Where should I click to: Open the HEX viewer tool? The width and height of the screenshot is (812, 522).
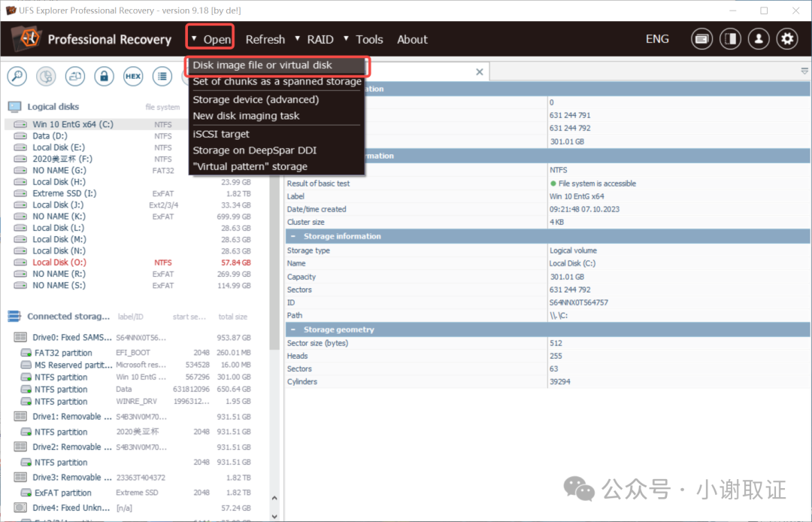pos(133,77)
